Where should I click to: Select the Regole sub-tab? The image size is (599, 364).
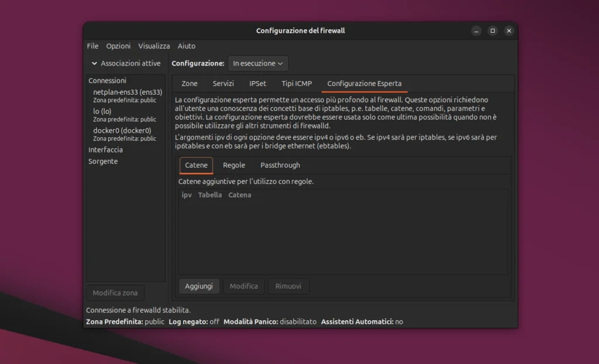tap(234, 165)
